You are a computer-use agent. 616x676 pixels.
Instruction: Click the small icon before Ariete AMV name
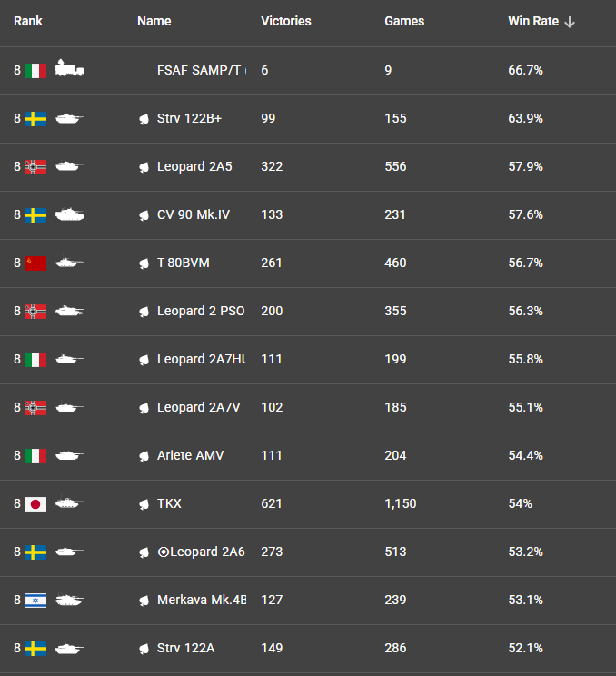(144, 455)
